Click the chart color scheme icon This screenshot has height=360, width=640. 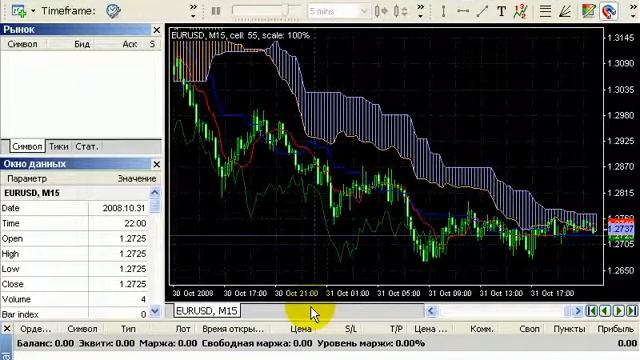click(588, 11)
